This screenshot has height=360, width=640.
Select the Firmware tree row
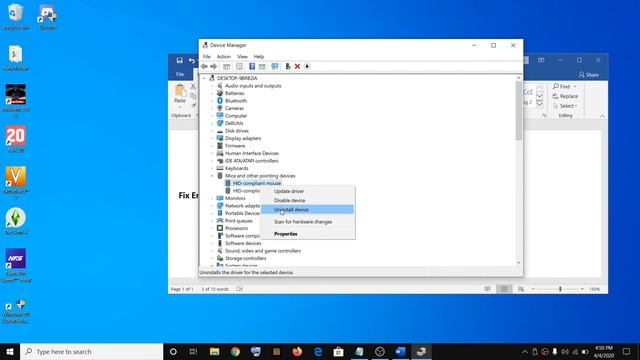(x=231, y=146)
